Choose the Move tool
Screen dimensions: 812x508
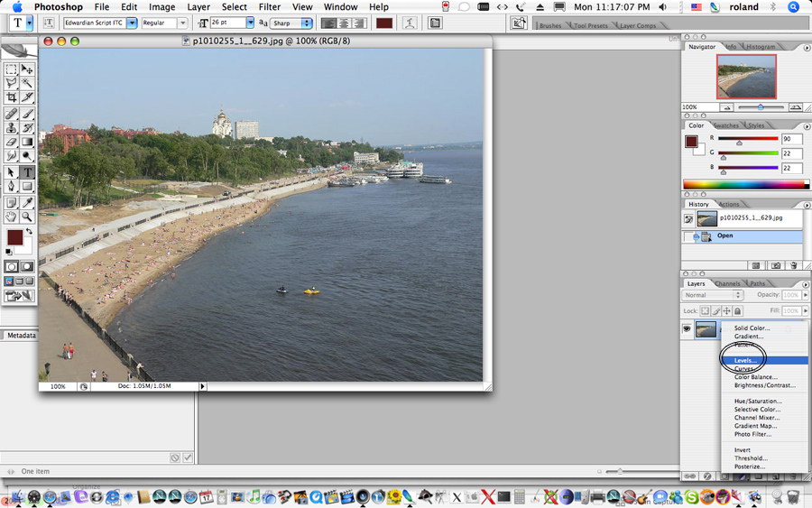click(27, 69)
